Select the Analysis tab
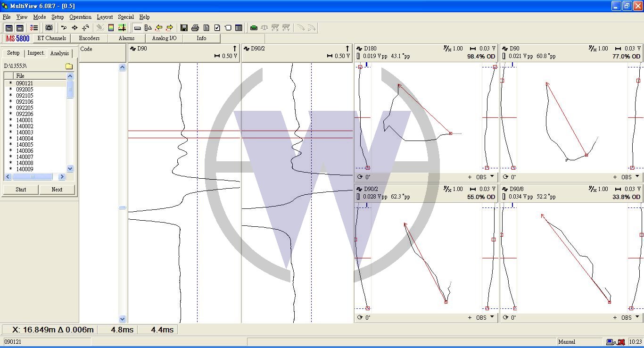Screen dimensions: 644x348 click(x=60, y=53)
